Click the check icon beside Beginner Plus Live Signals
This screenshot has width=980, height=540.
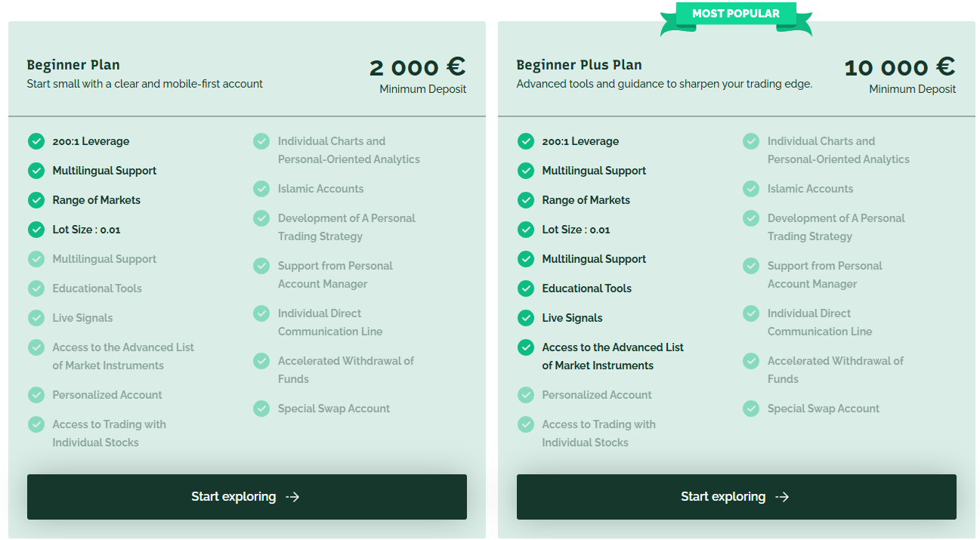[x=526, y=318]
